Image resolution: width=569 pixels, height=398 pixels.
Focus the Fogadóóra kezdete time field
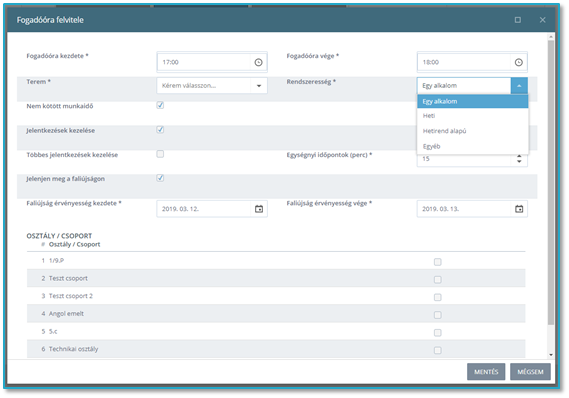(x=204, y=62)
